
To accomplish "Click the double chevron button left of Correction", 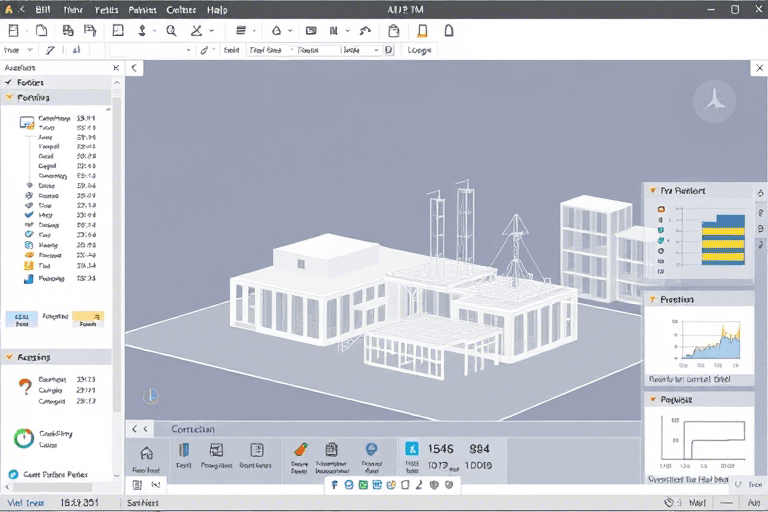I will point(140,429).
